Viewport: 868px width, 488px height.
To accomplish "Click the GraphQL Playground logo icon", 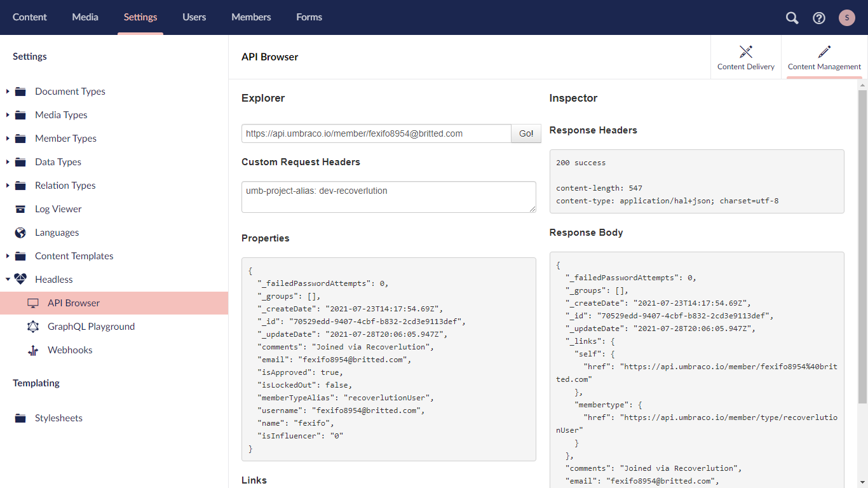I will click(33, 327).
